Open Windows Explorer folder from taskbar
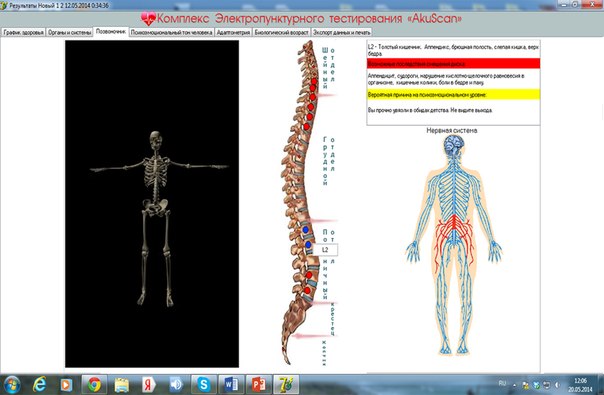The height and width of the screenshot is (395, 604). [122, 385]
